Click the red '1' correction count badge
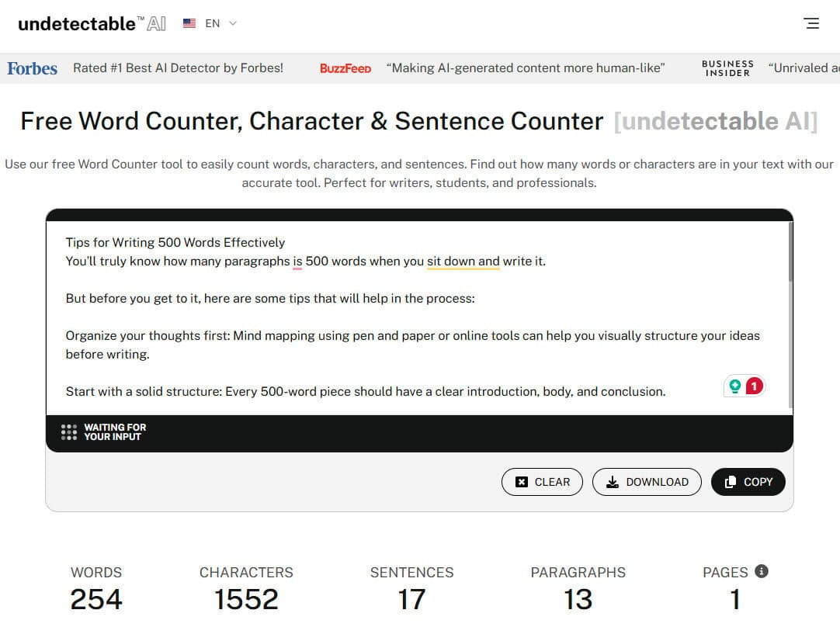 pyautogui.click(x=754, y=385)
